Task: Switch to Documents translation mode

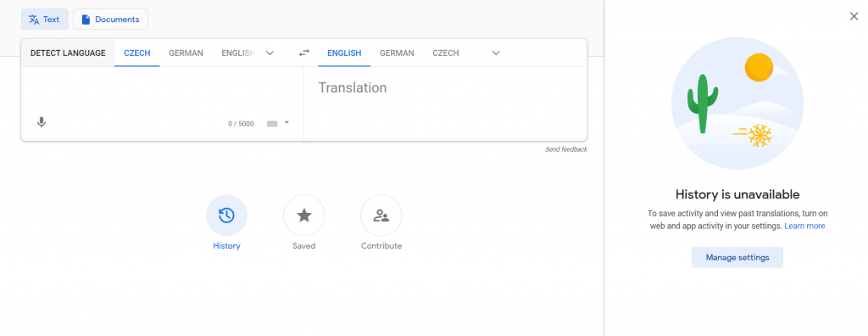Action: click(110, 20)
